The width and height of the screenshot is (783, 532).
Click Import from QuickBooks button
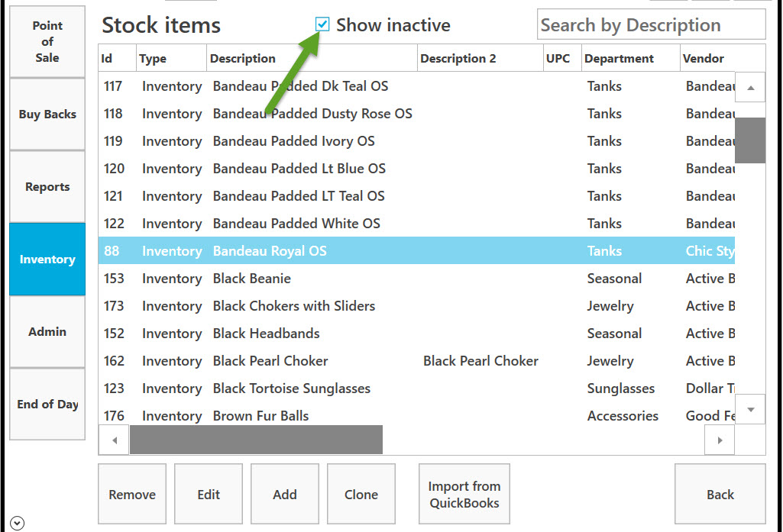[464, 494]
